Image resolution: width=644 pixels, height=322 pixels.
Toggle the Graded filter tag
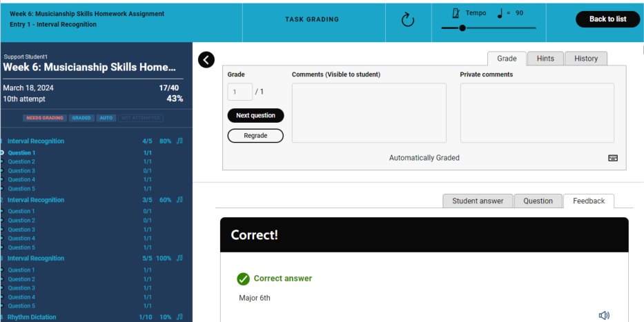point(81,118)
